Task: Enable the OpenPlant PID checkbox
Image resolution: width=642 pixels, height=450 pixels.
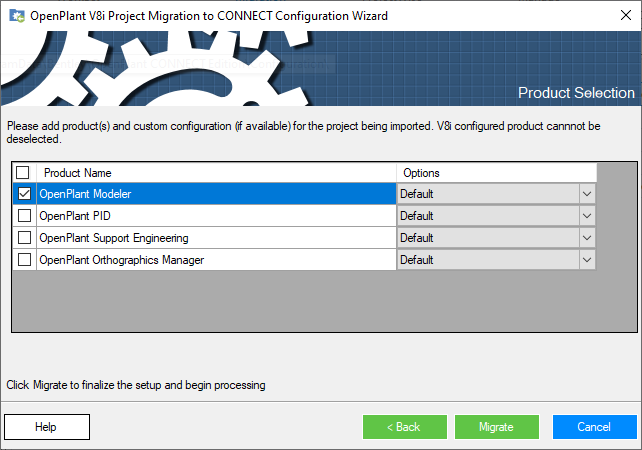Action: tap(25, 215)
